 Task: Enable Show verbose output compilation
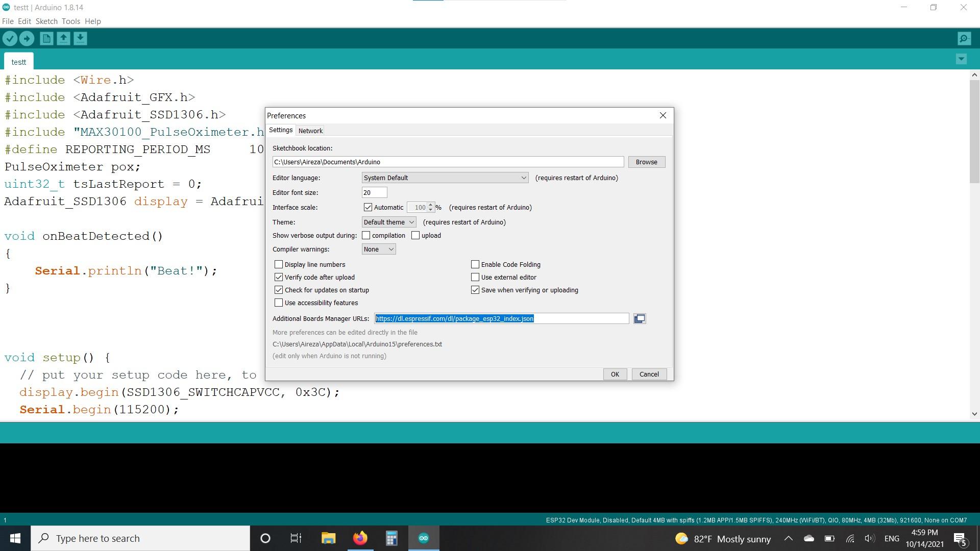(366, 235)
